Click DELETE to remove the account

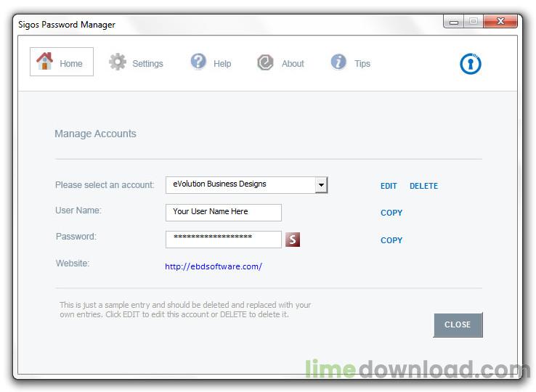(423, 186)
